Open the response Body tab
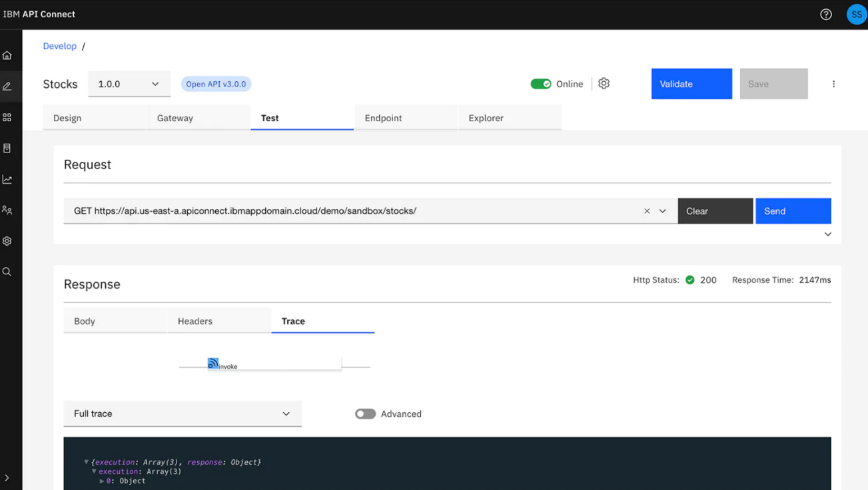Image resolution: width=868 pixels, height=490 pixels. click(115, 321)
